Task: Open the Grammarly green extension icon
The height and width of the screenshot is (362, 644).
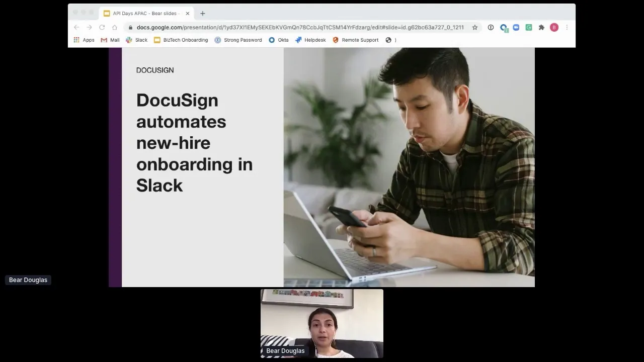Action: click(x=529, y=28)
